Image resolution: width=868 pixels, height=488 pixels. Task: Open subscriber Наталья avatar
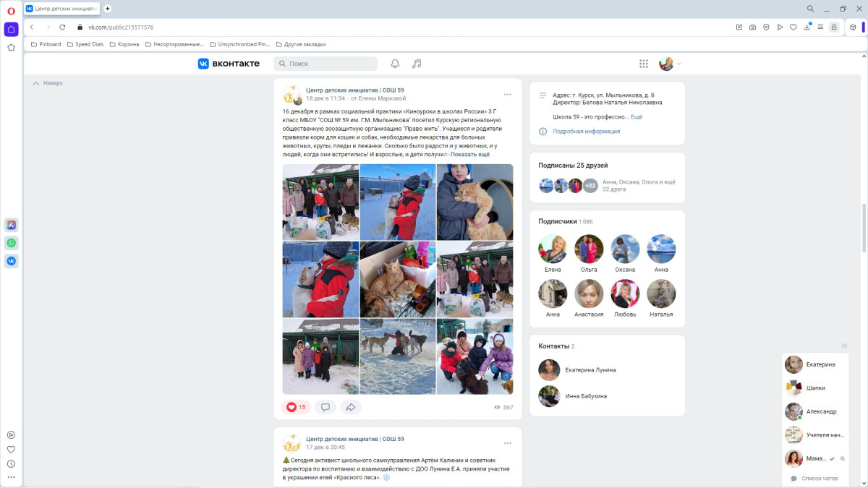click(x=661, y=294)
